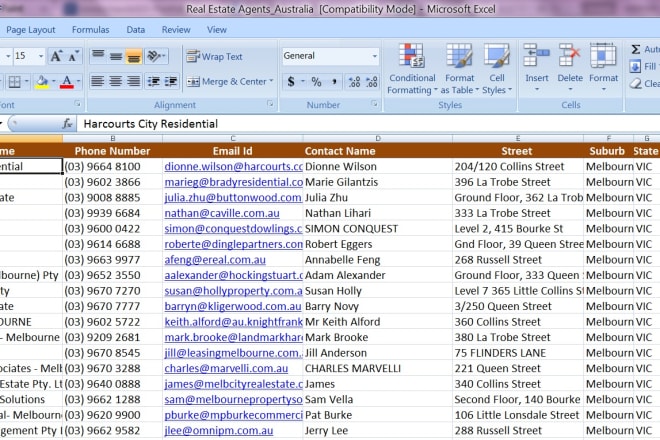
Task: Apply Percent Style
Action: click(316, 81)
